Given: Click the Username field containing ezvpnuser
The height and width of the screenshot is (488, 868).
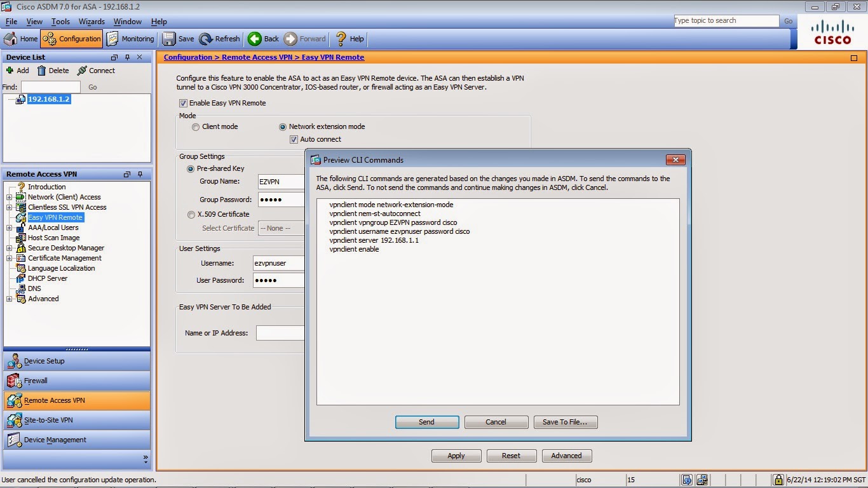Looking at the screenshot, I should click(x=279, y=263).
